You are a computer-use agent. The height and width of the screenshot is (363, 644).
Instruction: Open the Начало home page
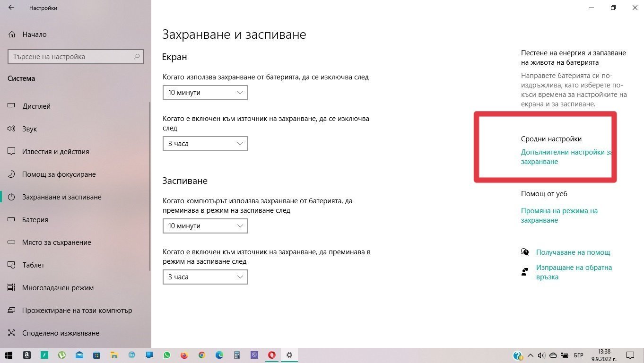[34, 35]
